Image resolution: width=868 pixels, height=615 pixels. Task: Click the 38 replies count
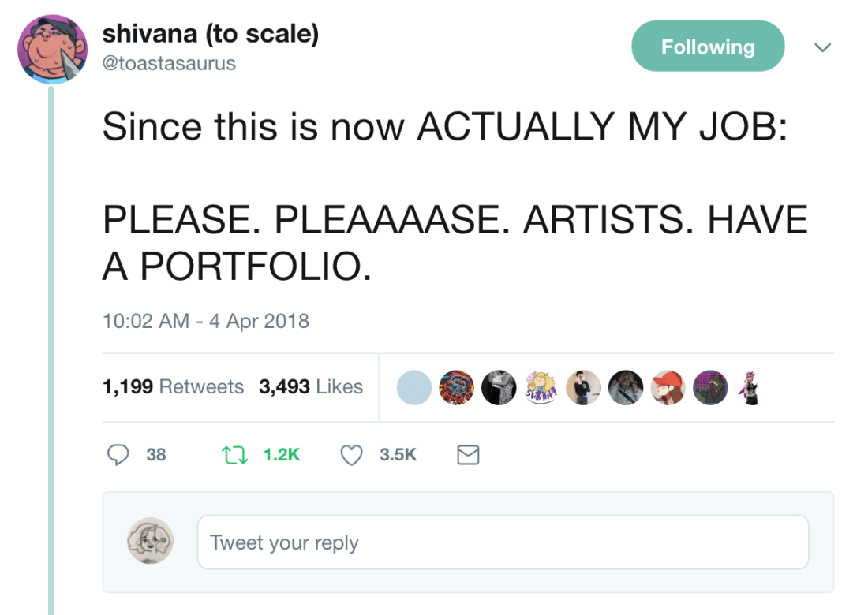[x=156, y=454]
